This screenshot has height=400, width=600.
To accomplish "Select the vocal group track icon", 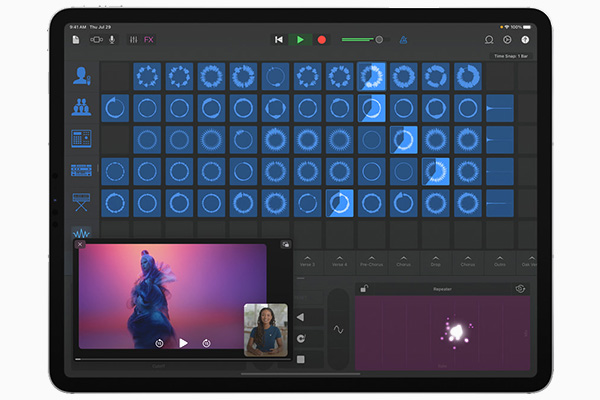I will pyautogui.click(x=81, y=107).
